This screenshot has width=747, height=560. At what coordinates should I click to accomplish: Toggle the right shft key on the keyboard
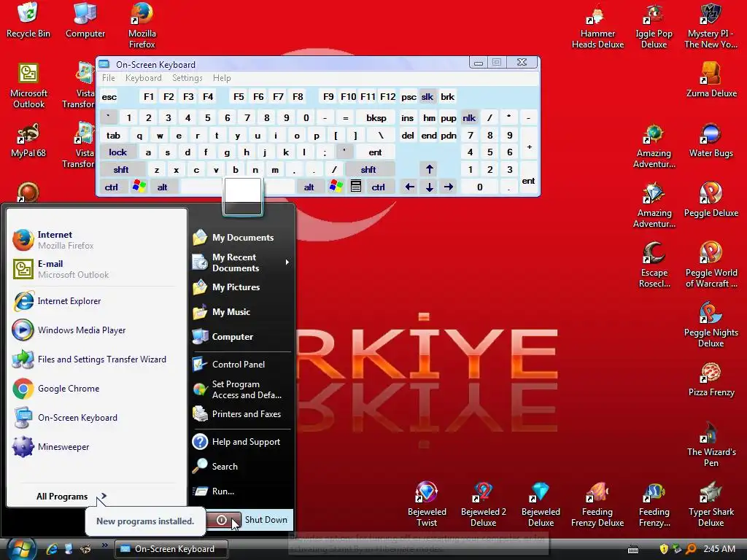coord(368,169)
